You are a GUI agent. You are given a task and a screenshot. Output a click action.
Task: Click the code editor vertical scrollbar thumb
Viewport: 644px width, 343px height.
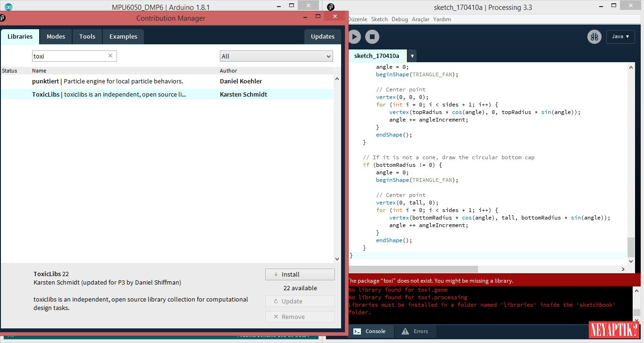point(631,247)
